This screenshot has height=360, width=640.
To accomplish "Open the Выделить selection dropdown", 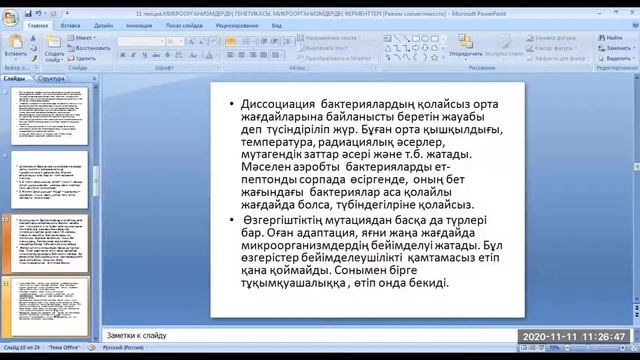I will tap(616, 58).
